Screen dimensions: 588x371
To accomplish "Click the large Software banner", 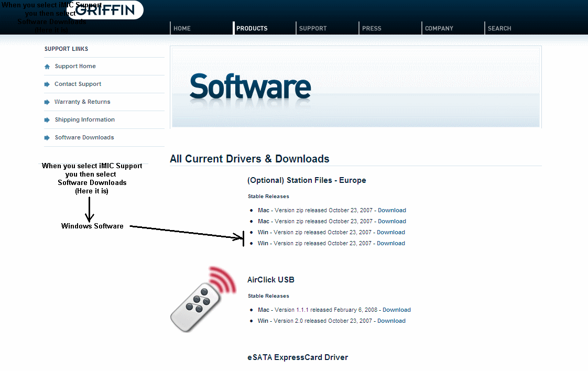I will pyautogui.click(x=355, y=87).
